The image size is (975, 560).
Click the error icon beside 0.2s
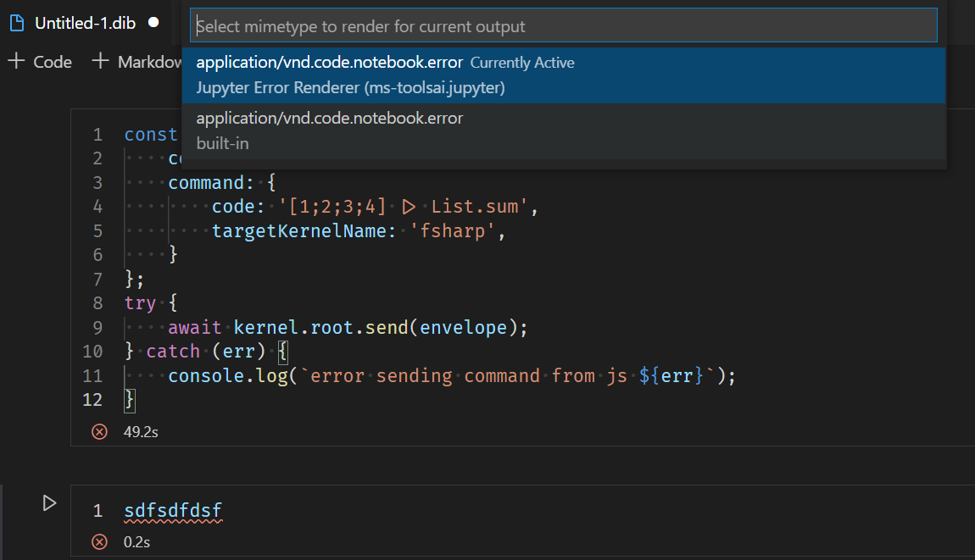[x=99, y=541]
